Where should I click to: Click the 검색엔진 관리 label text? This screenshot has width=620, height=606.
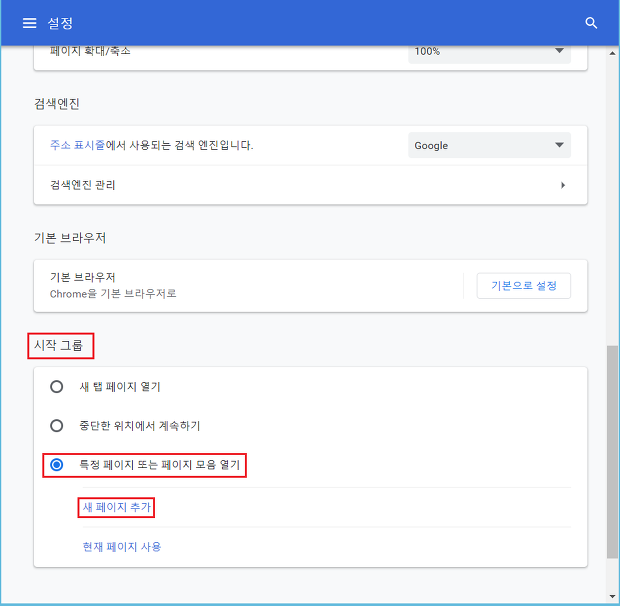tap(83, 185)
